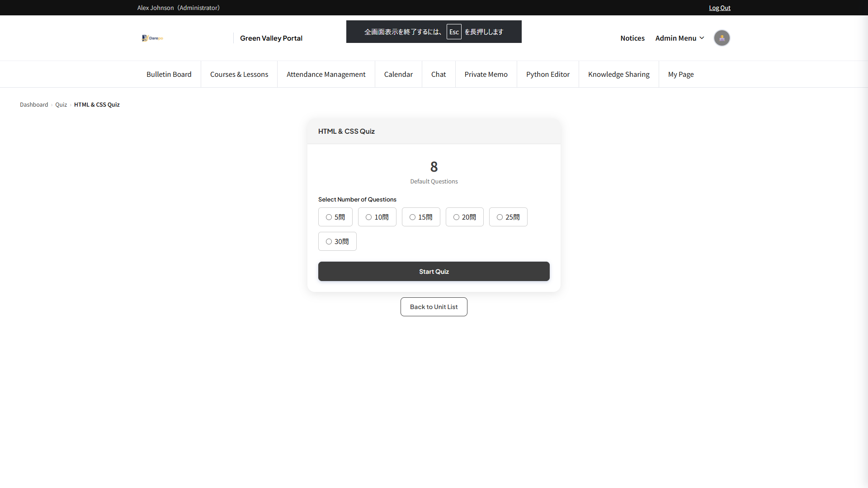Open the user avatar profile icon
The image size is (868, 488).
722,38
